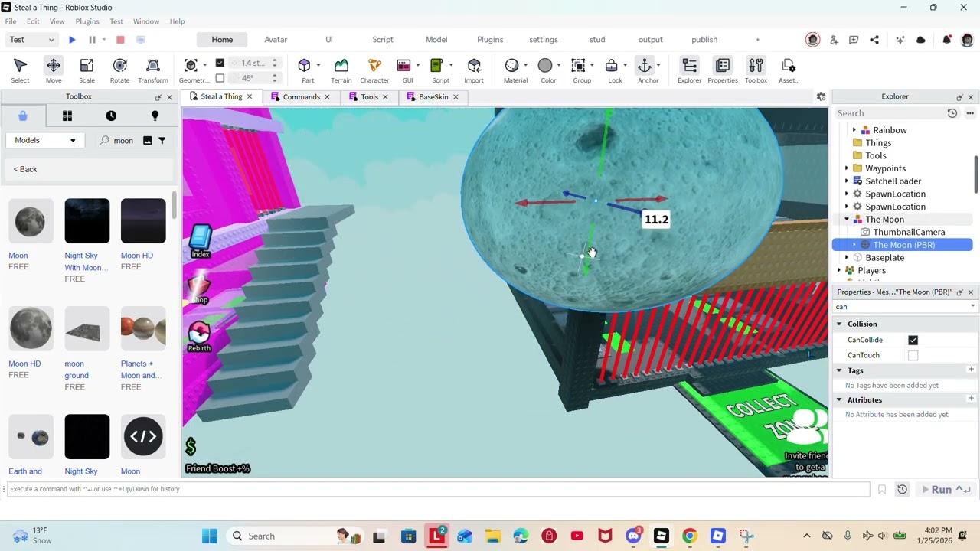This screenshot has height=551, width=980.
Task: Open the Plugins menu
Action: point(87,21)
